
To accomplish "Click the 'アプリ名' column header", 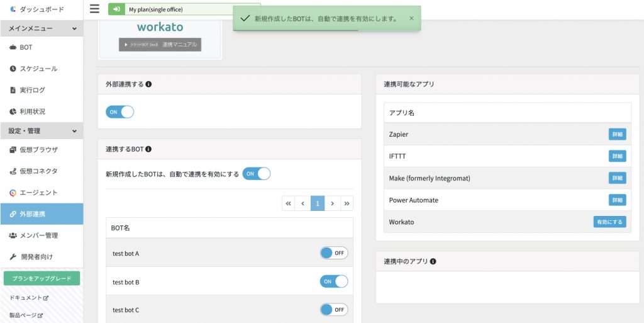I will pos(401,113).
